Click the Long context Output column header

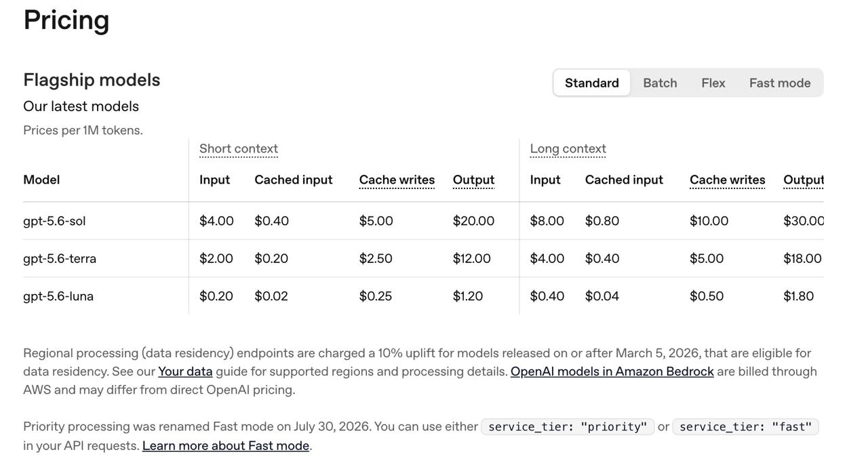point(804,180)
